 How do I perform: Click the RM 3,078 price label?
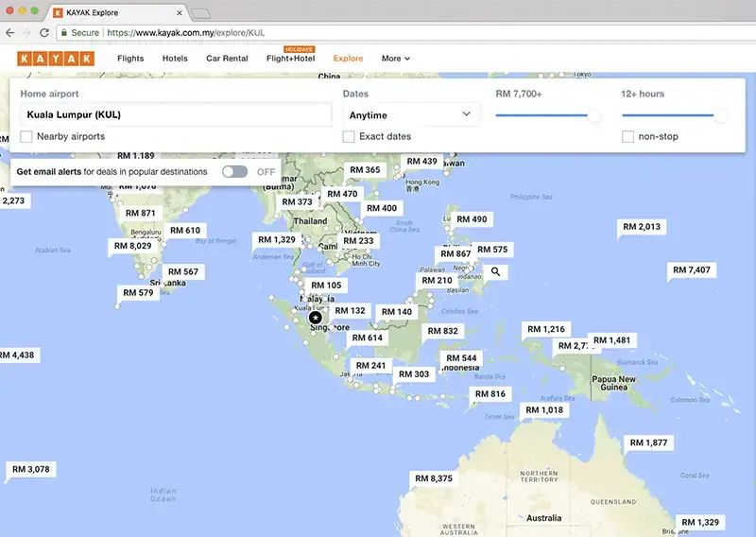click(x=31, y=469)
